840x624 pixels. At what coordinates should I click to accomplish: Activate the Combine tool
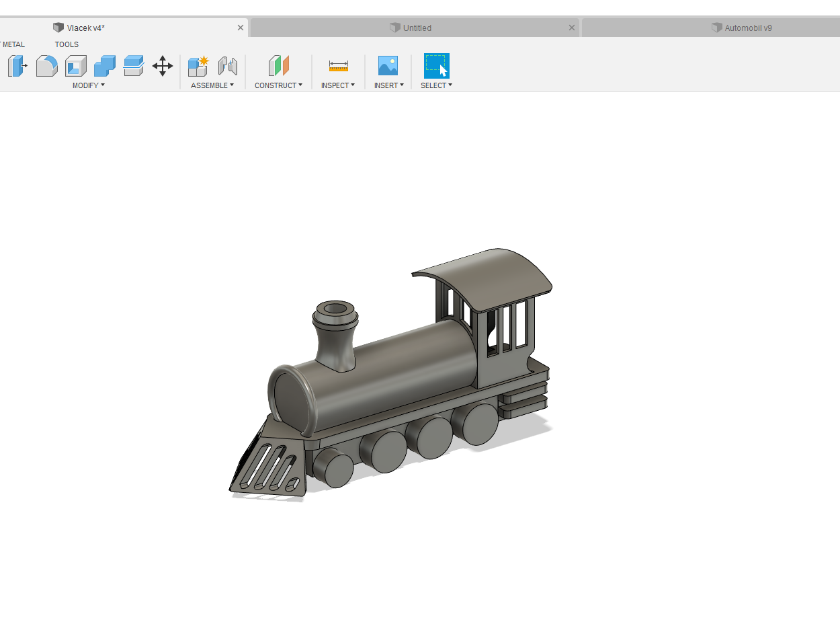(104, 66)
